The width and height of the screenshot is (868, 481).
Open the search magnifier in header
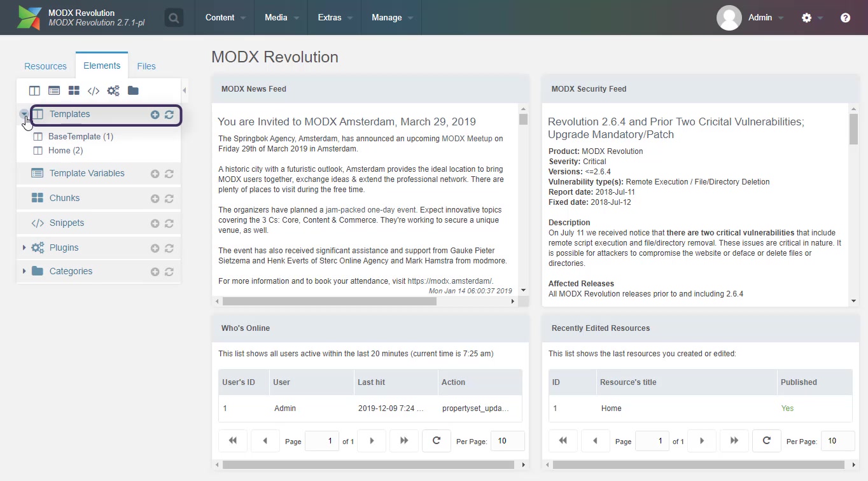click(x=173, y=18)
